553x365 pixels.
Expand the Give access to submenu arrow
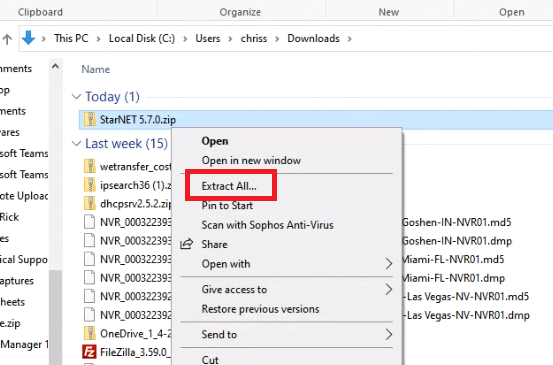[389, 289]
